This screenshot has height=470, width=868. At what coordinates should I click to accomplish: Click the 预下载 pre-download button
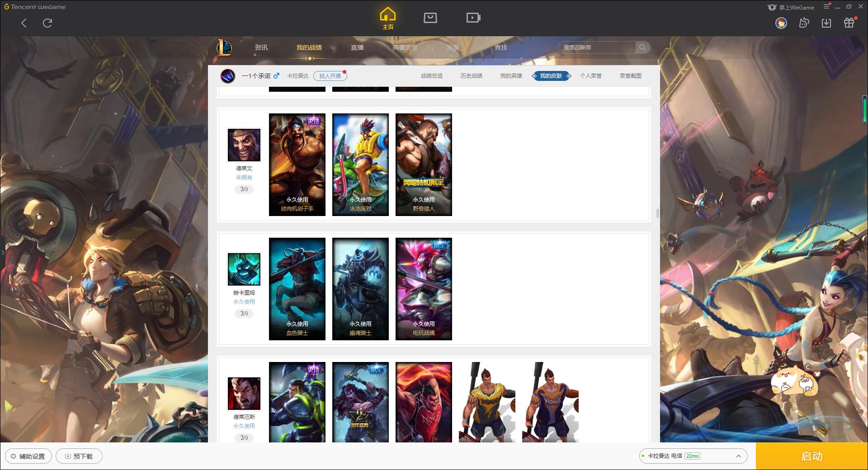click(x=79, y=456)
